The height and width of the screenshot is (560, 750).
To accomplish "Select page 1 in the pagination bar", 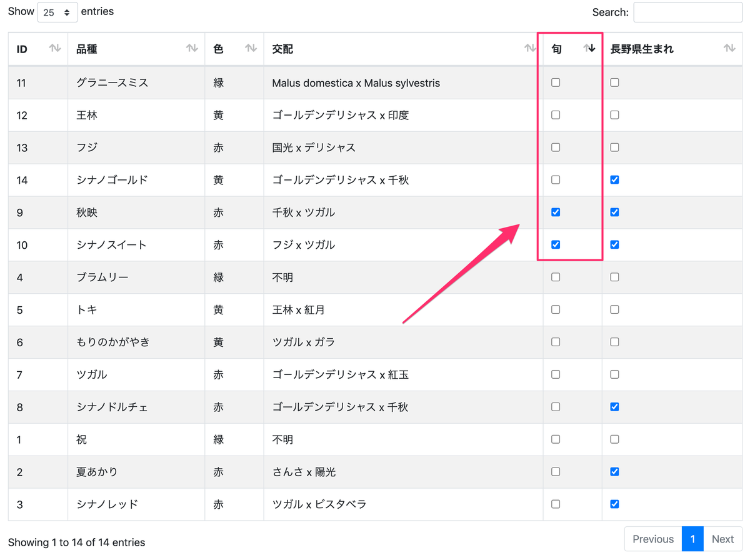I will (692, 538).
